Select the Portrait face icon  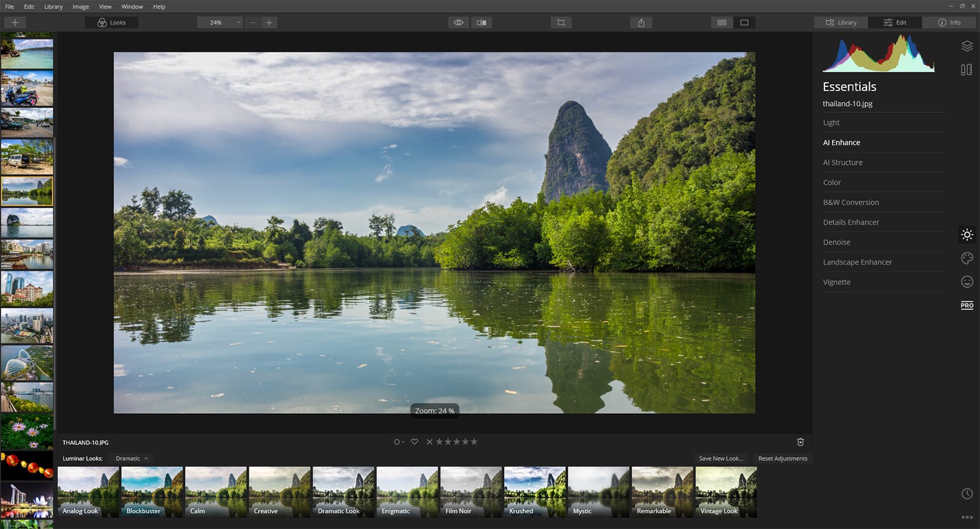(x=967, y=281)
